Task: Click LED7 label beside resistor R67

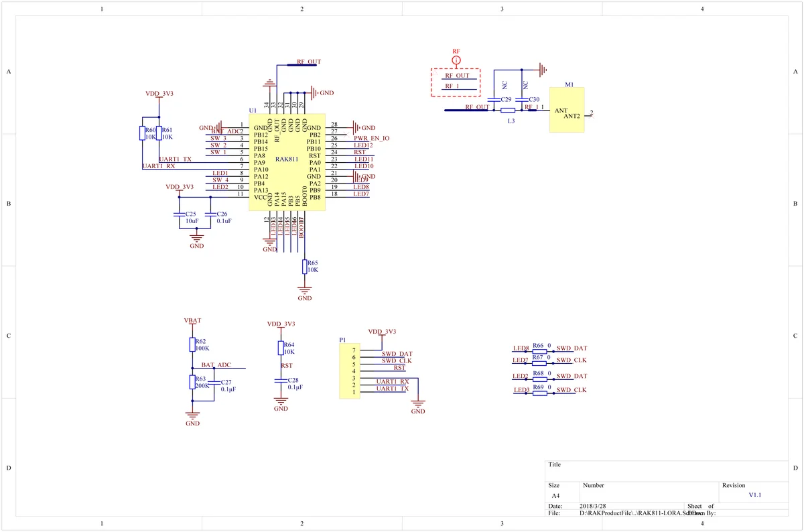Action: tap(521, 360)
